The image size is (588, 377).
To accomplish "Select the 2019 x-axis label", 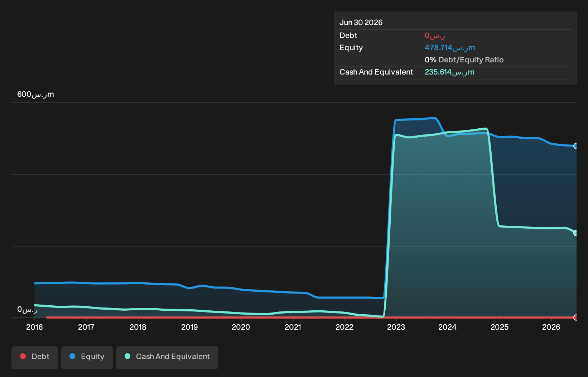I will [189, 327].
